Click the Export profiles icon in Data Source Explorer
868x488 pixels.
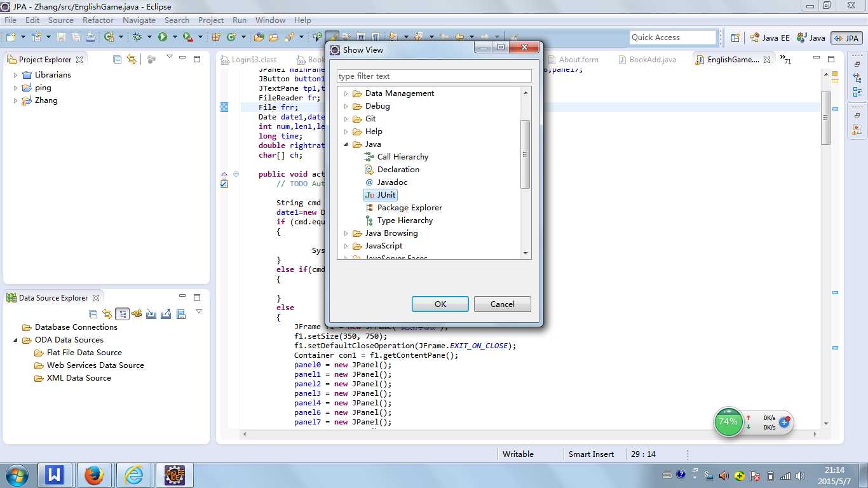[x=166, y=314]
